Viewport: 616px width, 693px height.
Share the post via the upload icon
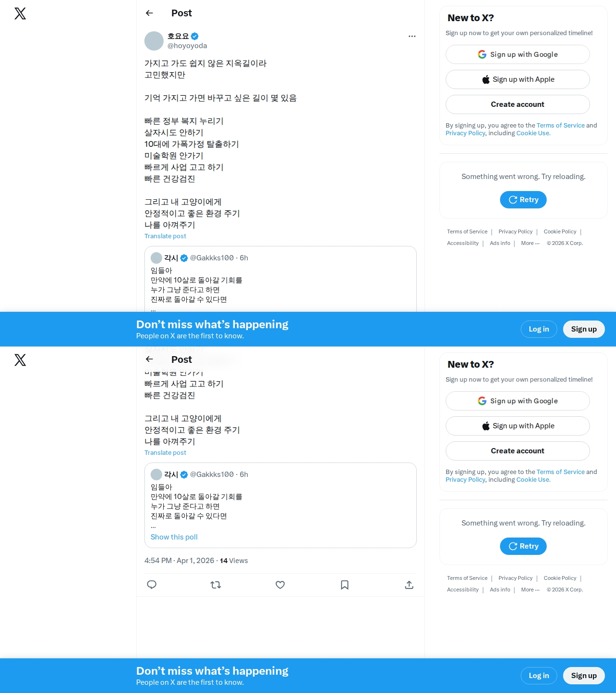(409, 585)
